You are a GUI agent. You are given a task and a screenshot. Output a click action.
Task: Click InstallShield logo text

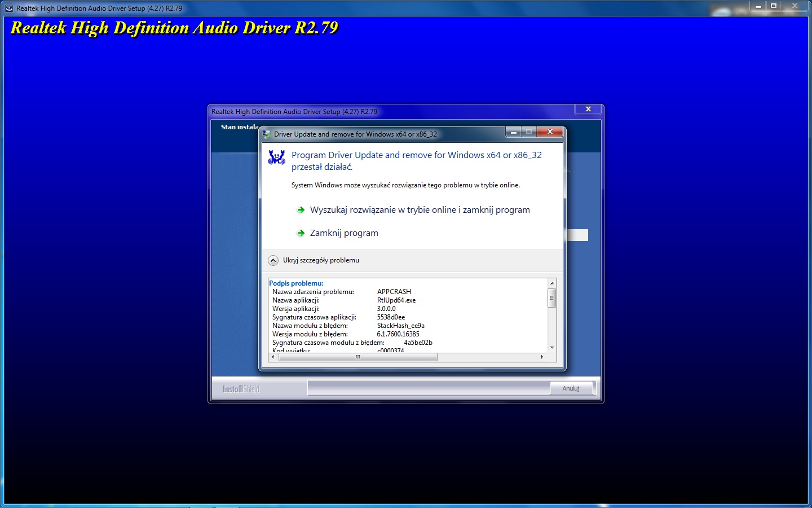(241, 389)
